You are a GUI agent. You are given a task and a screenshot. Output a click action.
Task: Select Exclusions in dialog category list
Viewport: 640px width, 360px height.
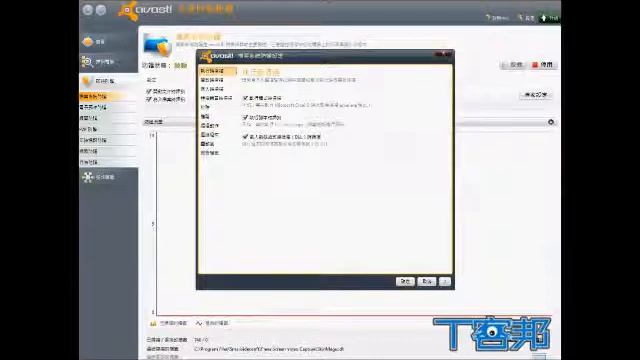(x=205, y=107)
